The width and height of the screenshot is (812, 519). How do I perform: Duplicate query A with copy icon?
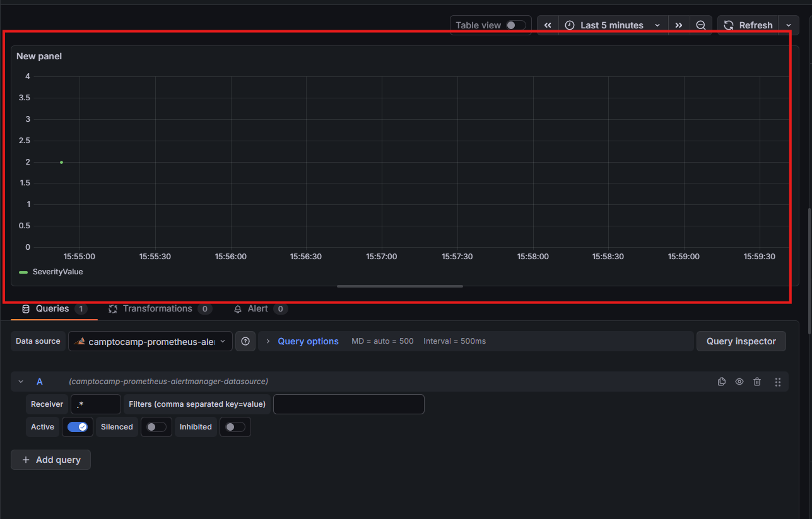point(722,382)
